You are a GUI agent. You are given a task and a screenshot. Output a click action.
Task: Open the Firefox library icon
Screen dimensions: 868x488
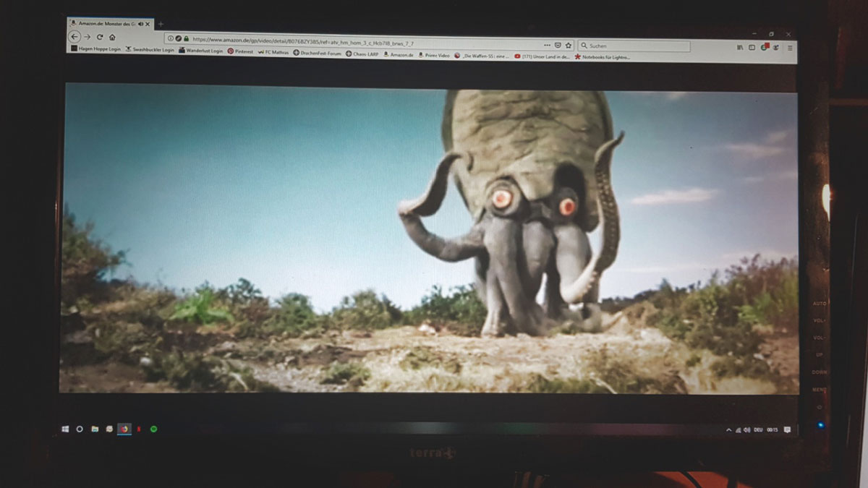[739, 47]
